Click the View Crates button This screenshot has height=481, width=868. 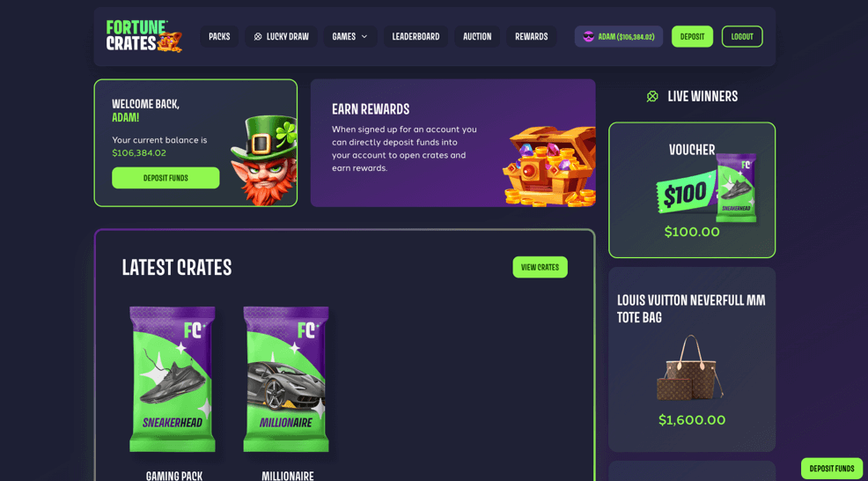click(540, 267)
